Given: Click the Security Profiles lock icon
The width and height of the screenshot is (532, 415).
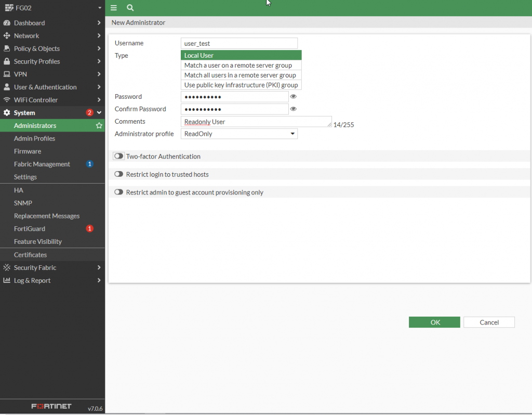Looking at the screenshot, I should coord(7,61).
